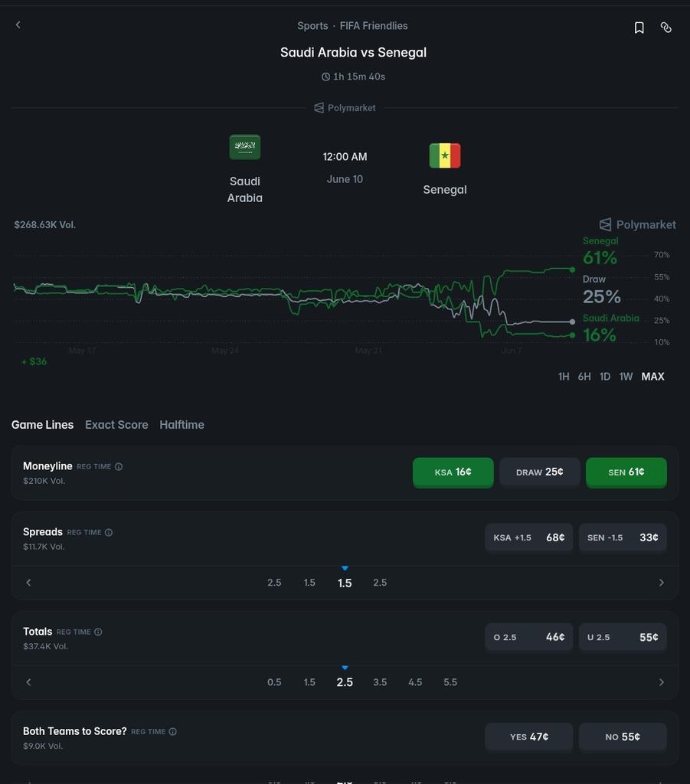This screenshot has height=784, width=690.
Task: Switch to the Game Lines tab
Action: (x=42, y=424)
